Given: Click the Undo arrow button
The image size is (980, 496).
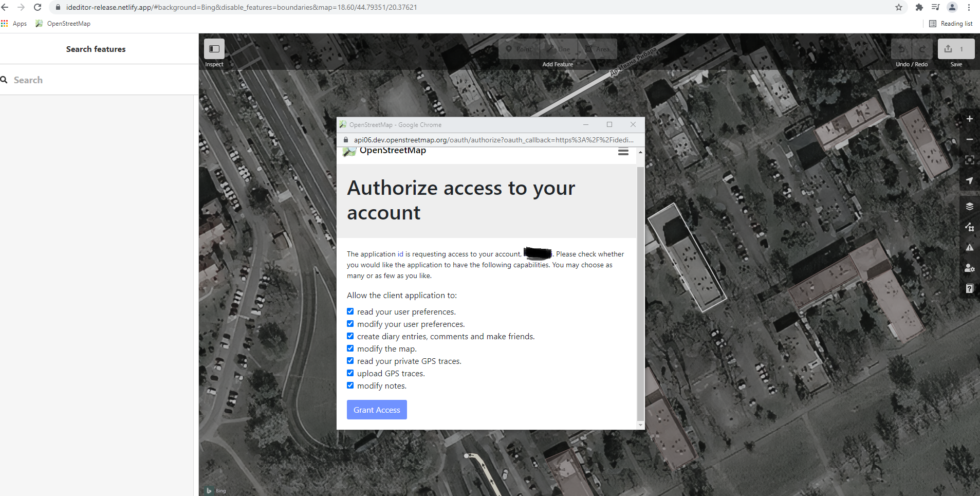Looking at the screenshot, I should [x=901, y=49].
